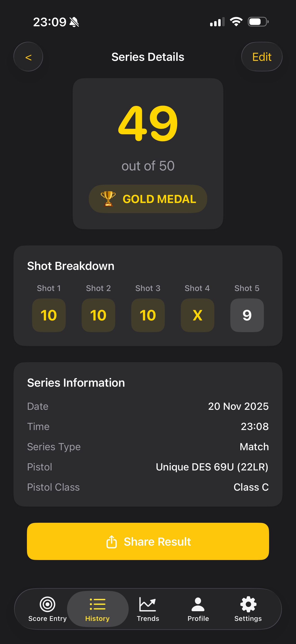Viewport: 296px width, 644px height.
Task: Tap the trophy icon in medal badge
Action: point(108,199)
